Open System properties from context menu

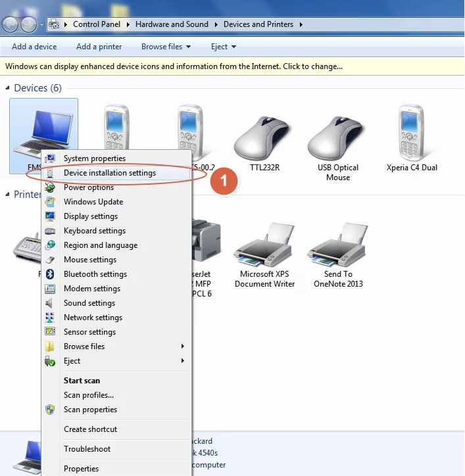[x=116, y=158]
